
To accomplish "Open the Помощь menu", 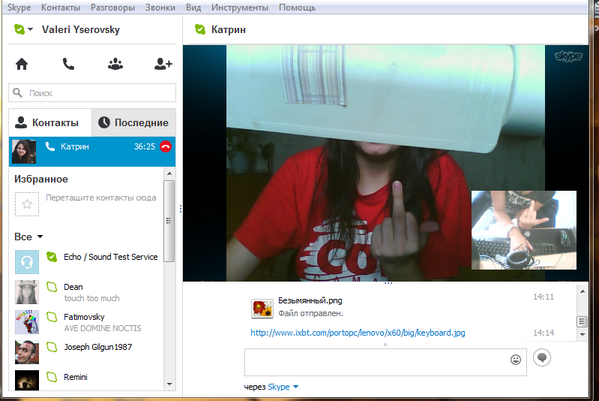I will 297,8.
